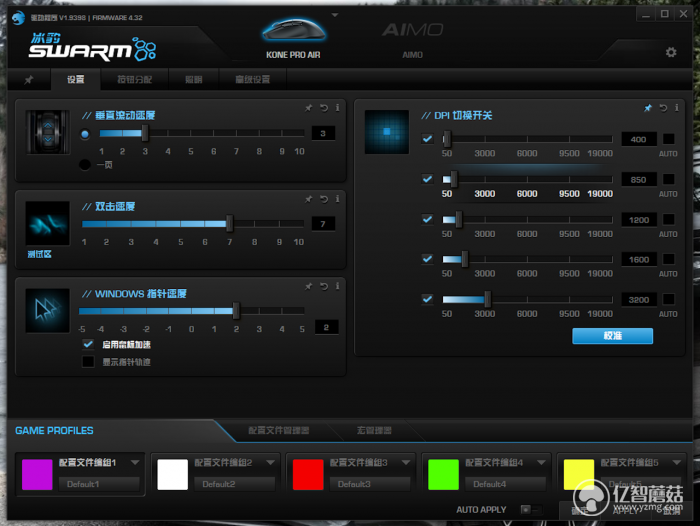Expand the 配置文件编组5 profile dropdown
Viewport: 700px width, 526px height.
(676, 463)
